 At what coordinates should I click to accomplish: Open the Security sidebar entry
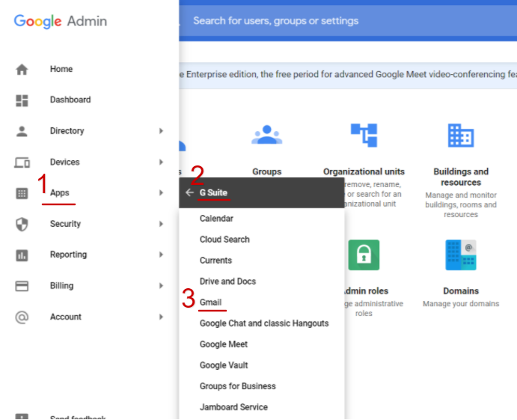pos(65,224)
